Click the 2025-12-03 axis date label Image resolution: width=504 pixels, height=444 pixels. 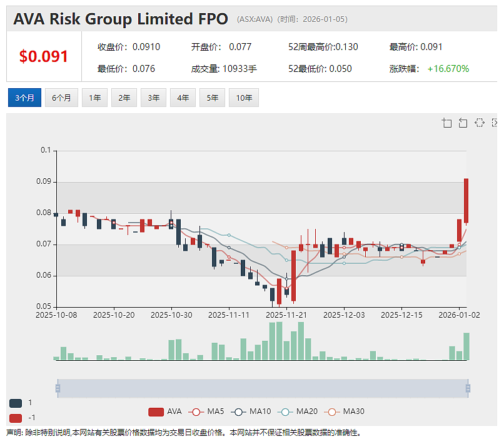(344, 315)
